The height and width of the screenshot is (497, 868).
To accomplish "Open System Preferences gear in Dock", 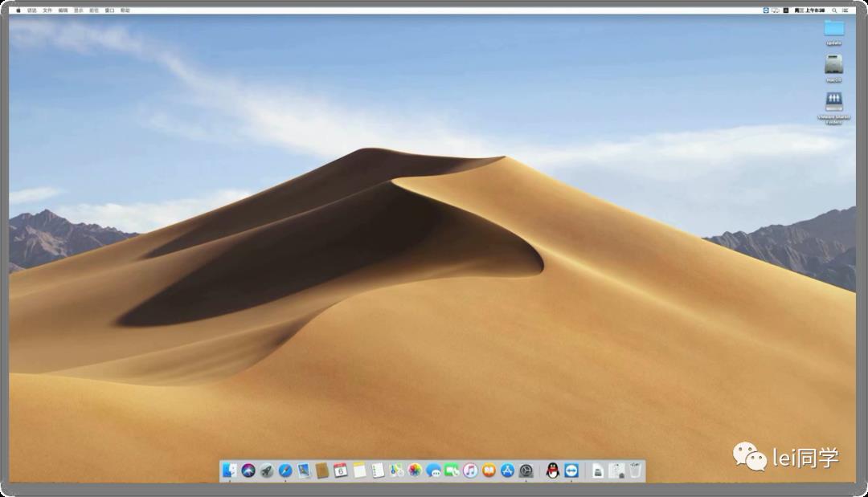I will 526,471.
